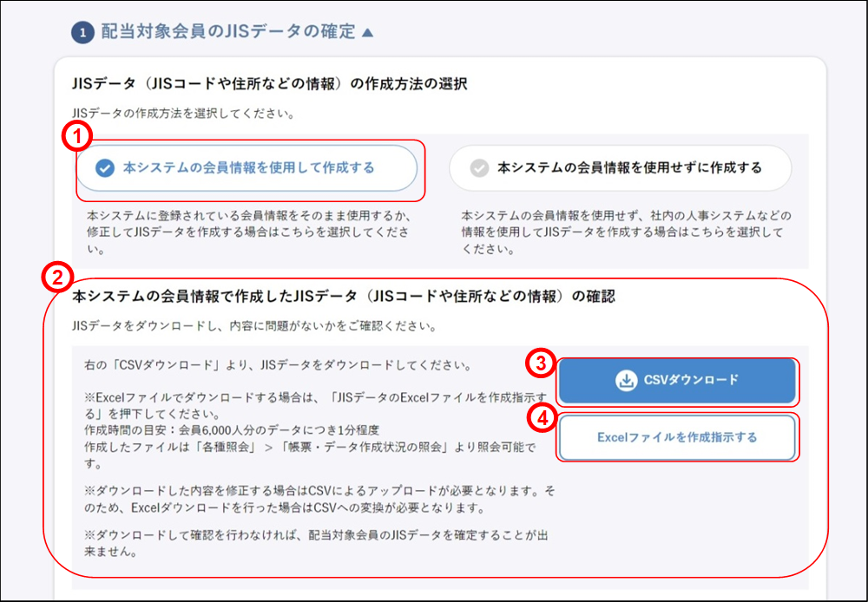Image resolution: width=868 pixels, height=602 pixels.
Task: Click the 配当対象会員のJISデータの確定 section heading
Action: click(x=227, y=32)
